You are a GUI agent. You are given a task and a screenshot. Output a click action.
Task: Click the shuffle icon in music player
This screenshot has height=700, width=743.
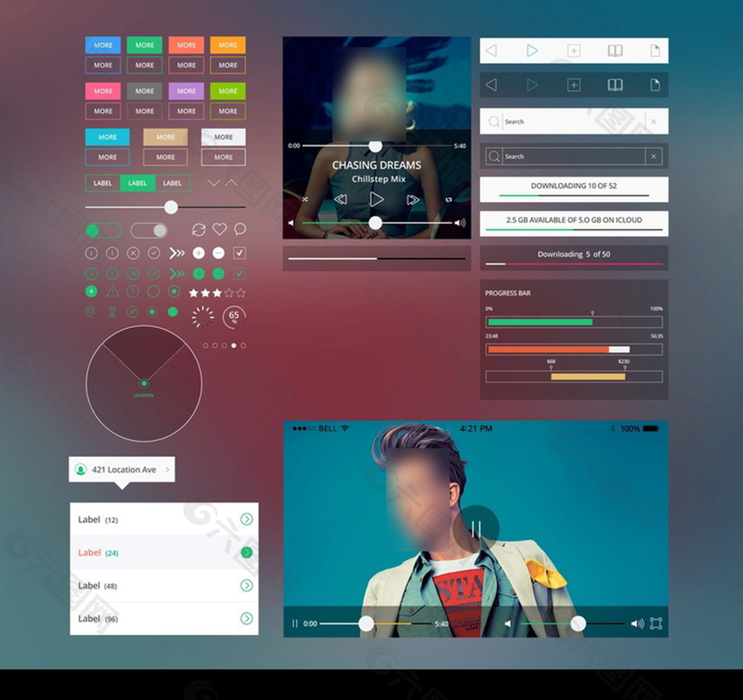[305, 200]
